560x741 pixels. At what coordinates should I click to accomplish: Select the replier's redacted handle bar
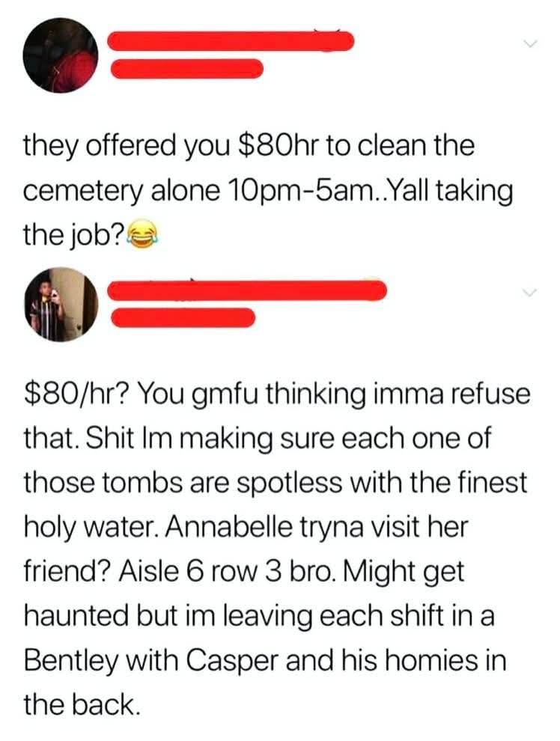[x=183, y=317]
